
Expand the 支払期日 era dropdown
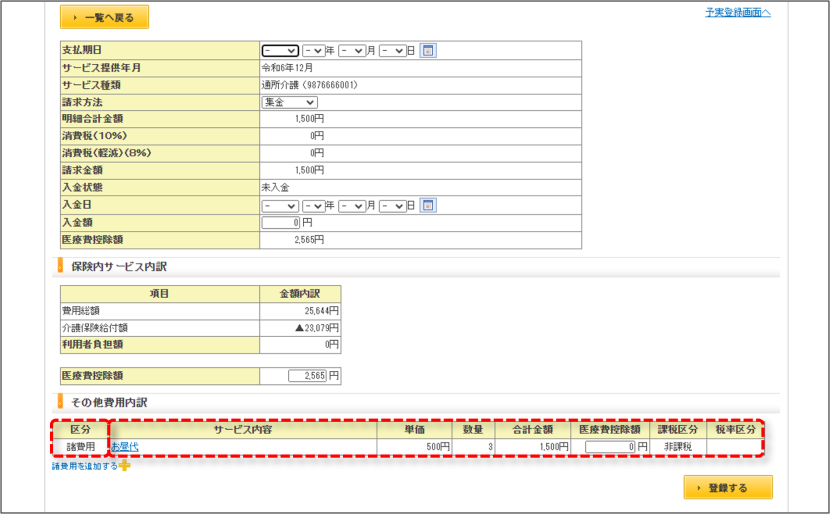[280, 51]
